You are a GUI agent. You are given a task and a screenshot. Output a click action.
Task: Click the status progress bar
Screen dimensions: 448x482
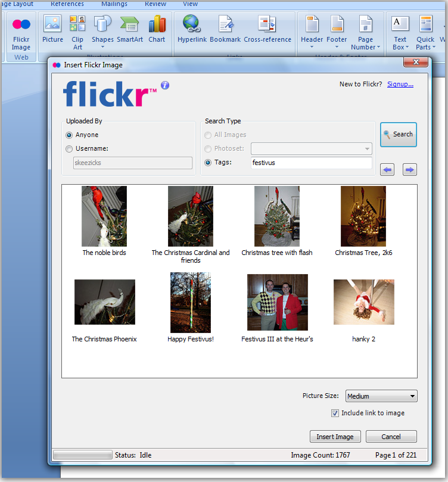[83, 455]
